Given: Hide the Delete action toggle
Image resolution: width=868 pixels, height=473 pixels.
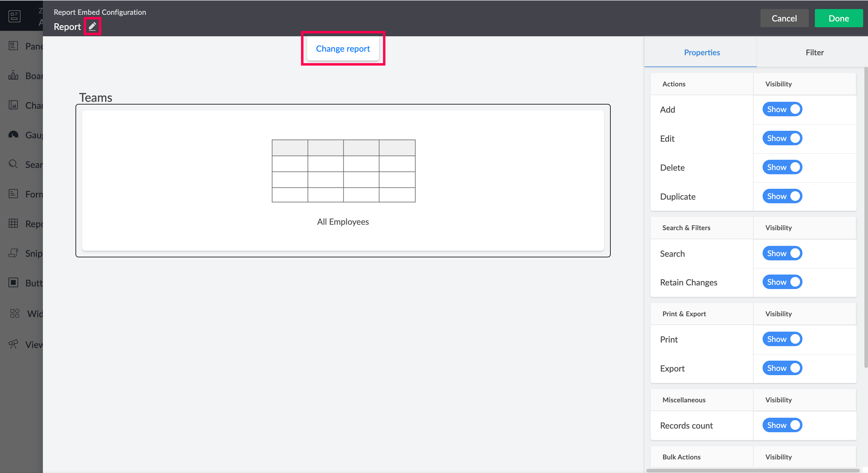Looking at the screenshot, I should (782, 167).
